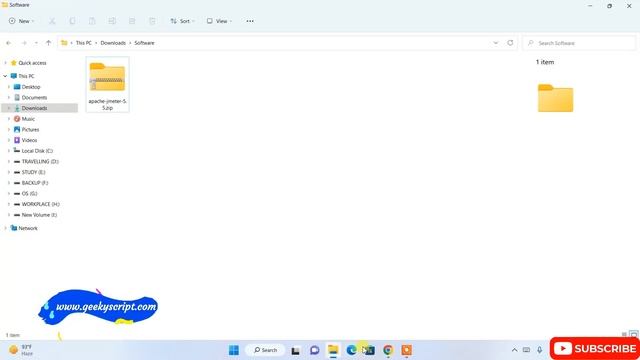Click the microphone tray icon
The height and width of the screenshot is (360, 640).
540,350
